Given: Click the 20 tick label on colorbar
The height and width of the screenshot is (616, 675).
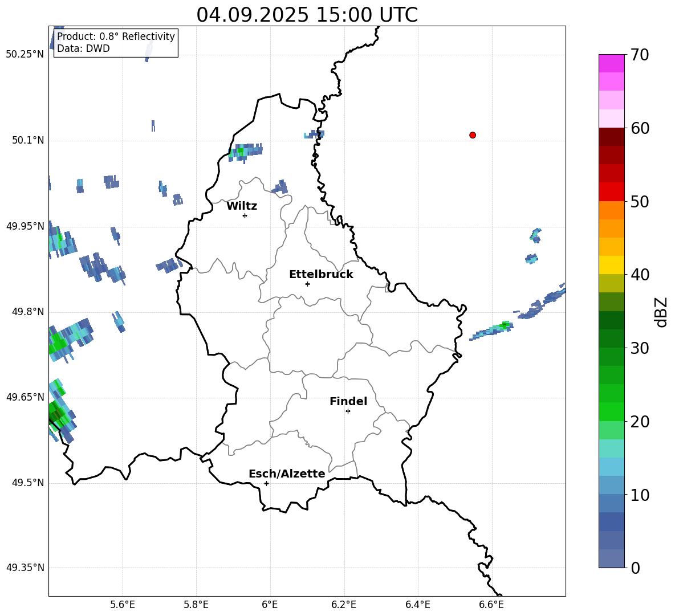Looking at the screenshot, I should point(639,422).
